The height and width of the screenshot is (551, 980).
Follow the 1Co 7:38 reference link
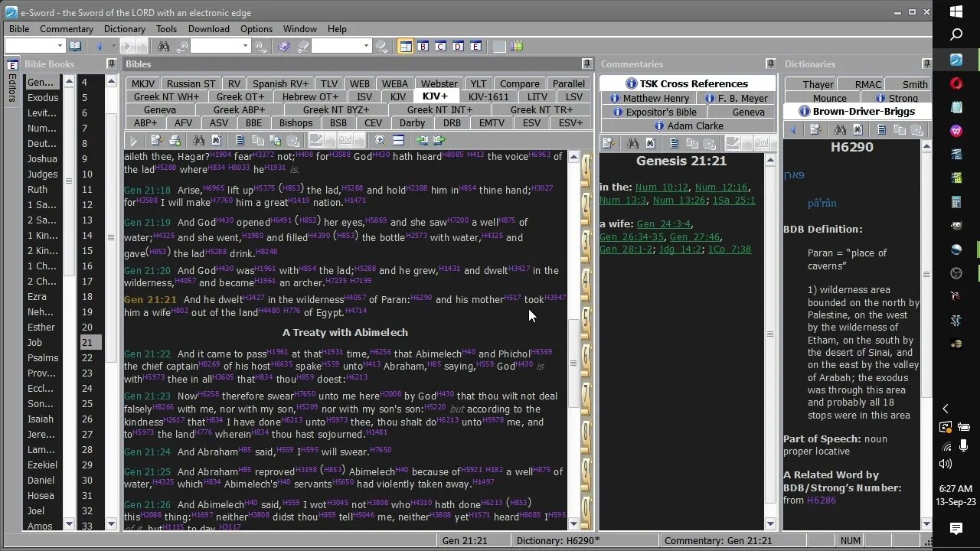tap(729, 249)
